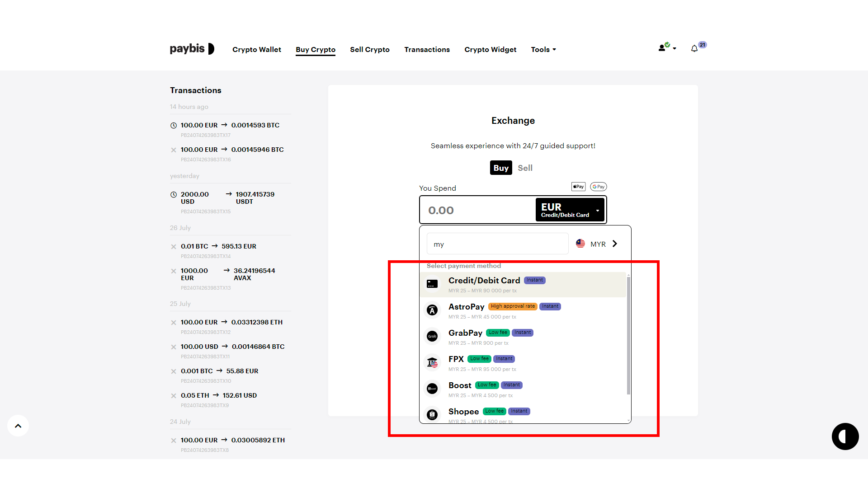
Task: Click the currency search field containing 'my'
Action: pyautogui.click(x=497, y=244)
